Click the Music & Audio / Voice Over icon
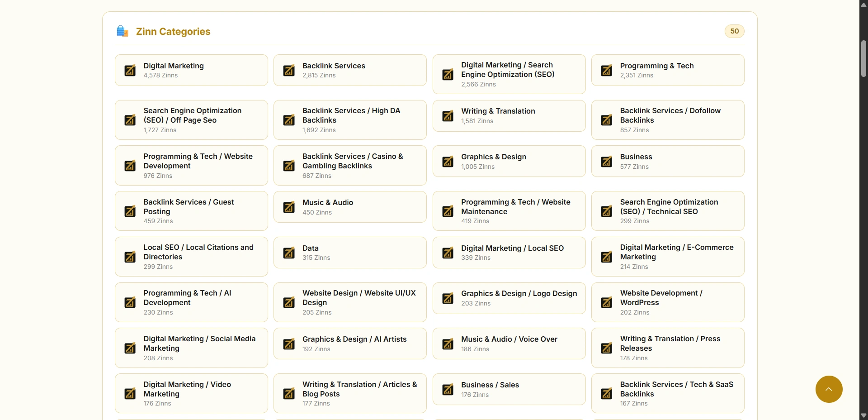 (x=448, y=344)
